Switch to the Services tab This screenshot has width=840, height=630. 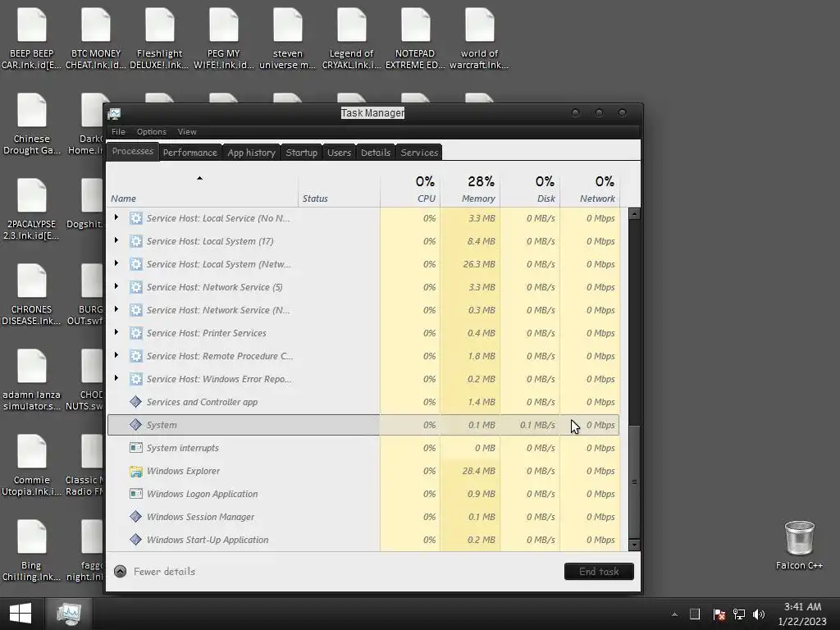[419, 153]
